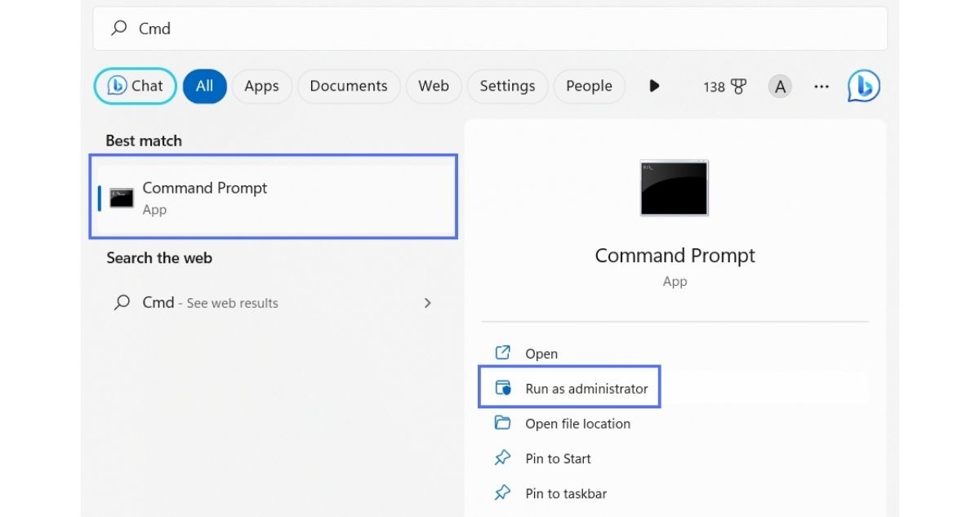Select the All filter tab
The height and width of the screenshot is (517, 980).
(x=204, y=86)
